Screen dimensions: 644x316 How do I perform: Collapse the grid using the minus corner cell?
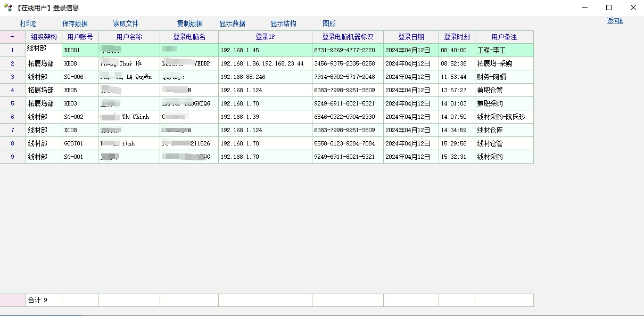[x=13, y=37]
